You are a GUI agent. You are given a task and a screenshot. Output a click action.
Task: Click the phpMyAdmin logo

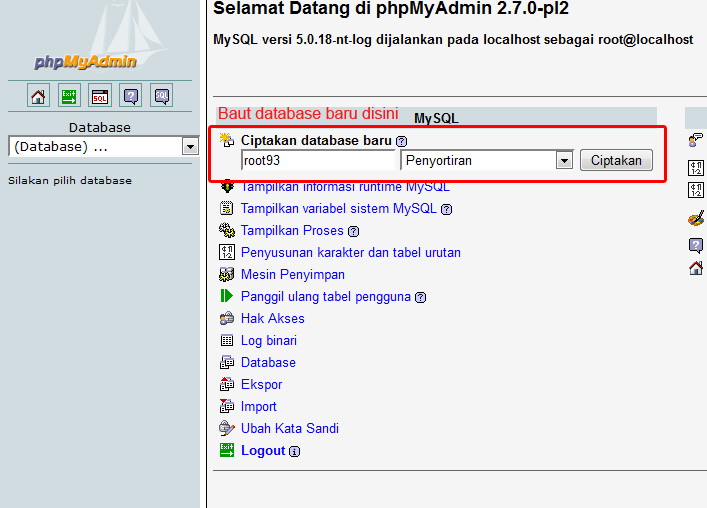click(85, 62)
